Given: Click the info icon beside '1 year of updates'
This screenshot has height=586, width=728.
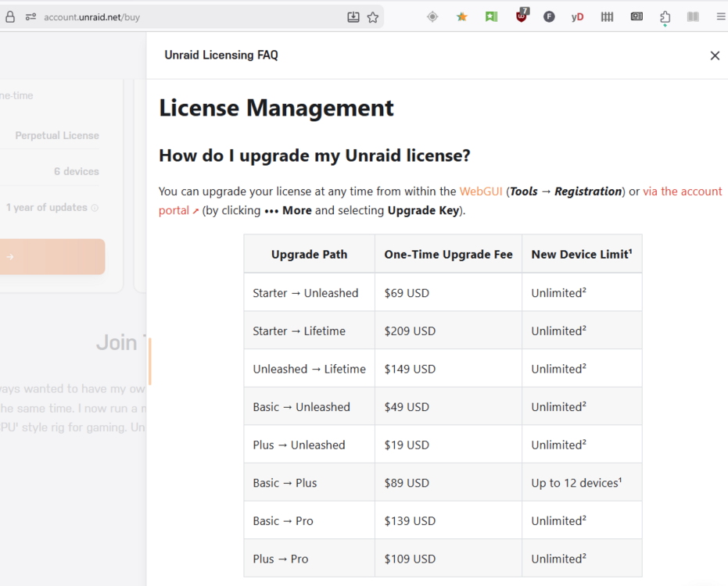Looking at the screenshot, I should 95,208.
